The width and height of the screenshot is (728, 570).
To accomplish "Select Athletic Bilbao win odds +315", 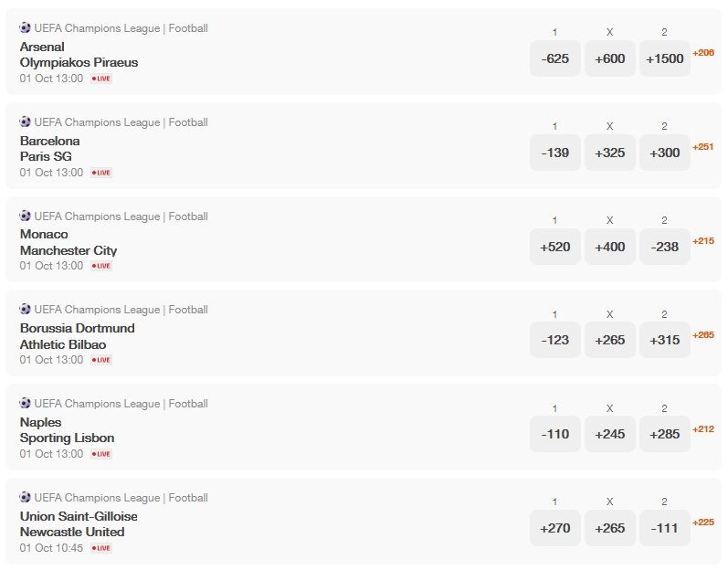I will click(664, 340).
